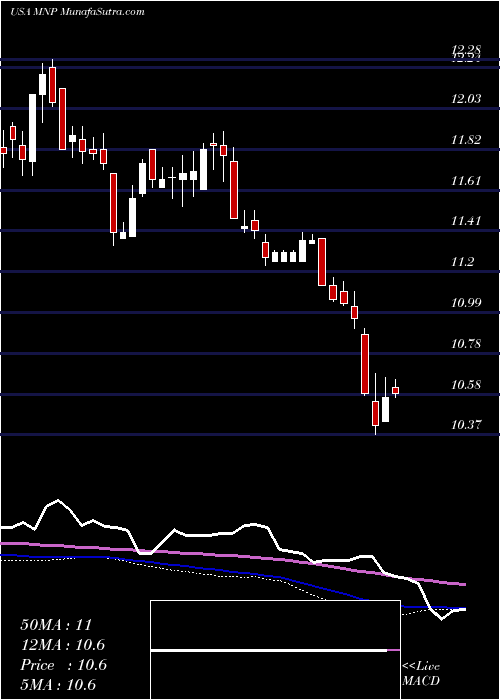Click the 12.28 price axis label
Viewport: 500px width, 700px height.
click(466, 49)
